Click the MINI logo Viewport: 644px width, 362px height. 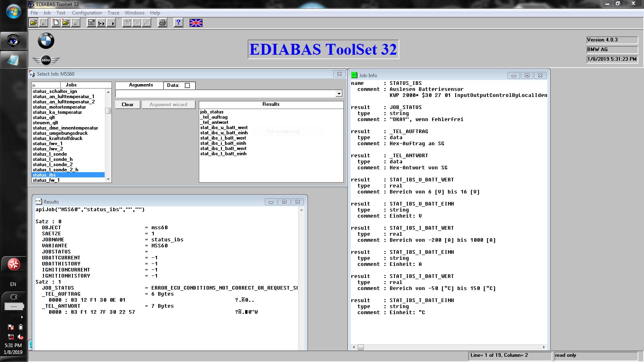(x=46, y=60)
